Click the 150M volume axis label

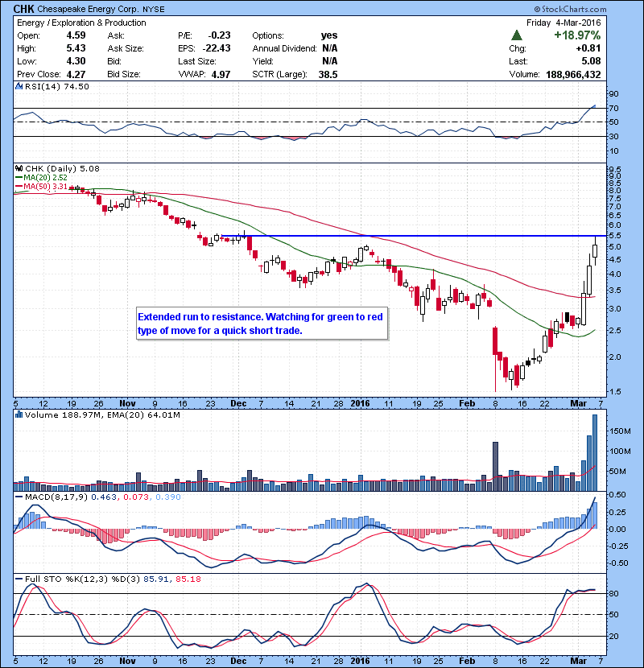pos(620,431)
